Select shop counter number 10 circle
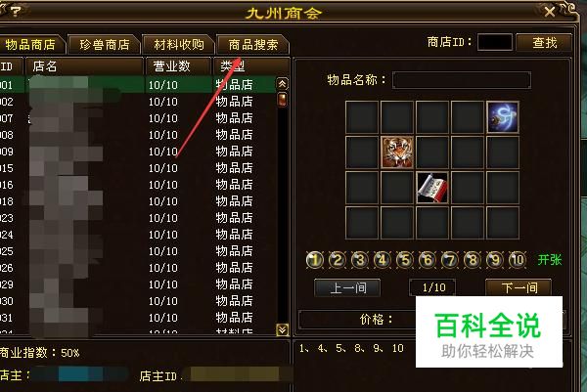This screenshot has width=587, height=392. (x=518, y=260)
